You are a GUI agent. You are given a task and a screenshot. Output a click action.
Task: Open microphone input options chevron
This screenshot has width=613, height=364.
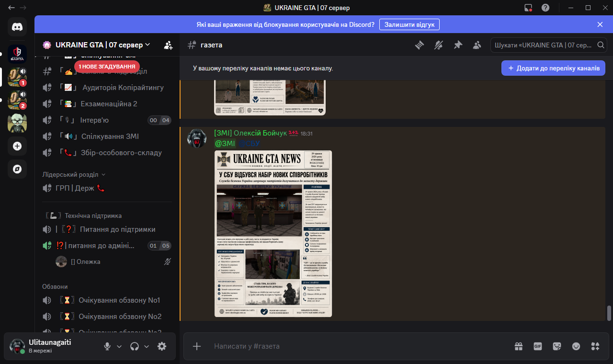119,346
